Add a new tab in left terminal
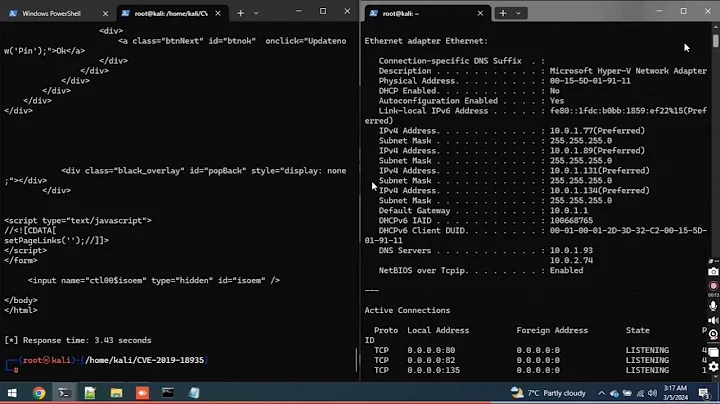This screenshot has height=404, width=720. click(x=241, y=13)
